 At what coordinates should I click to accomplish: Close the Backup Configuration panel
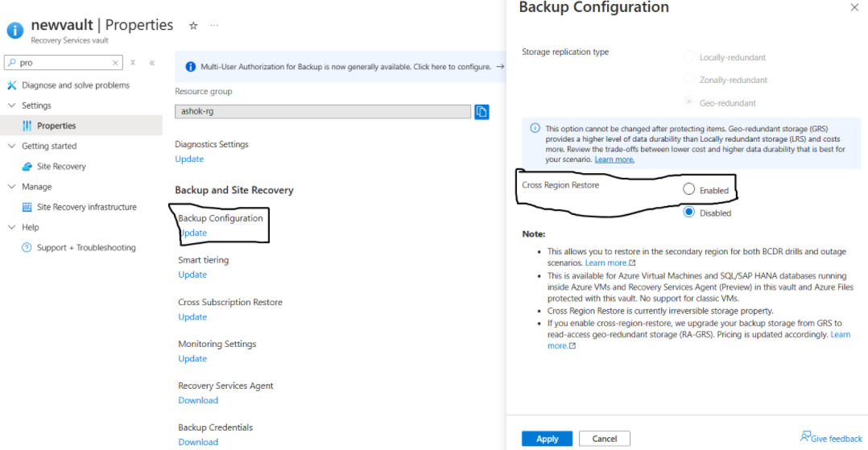tap(854, 7)
